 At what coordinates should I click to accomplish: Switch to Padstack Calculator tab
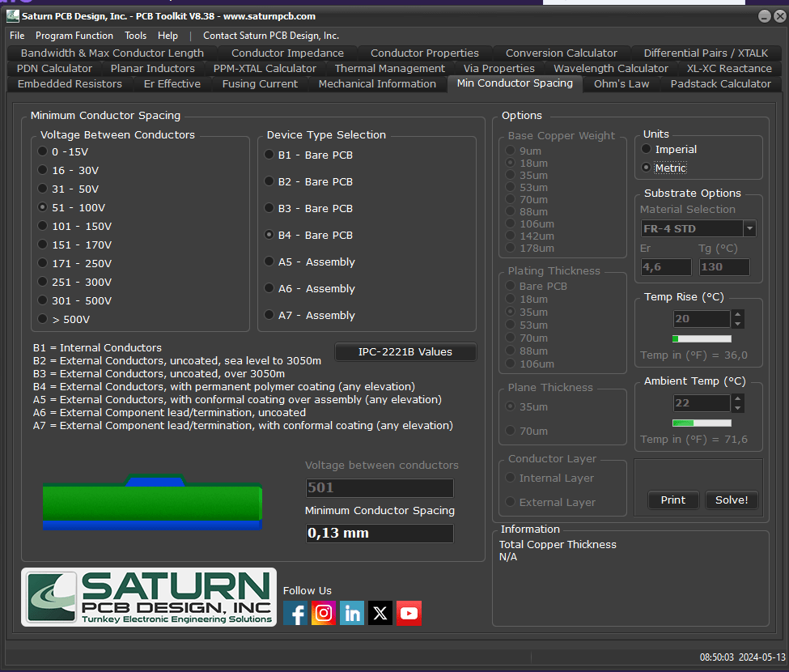[720, 83]
